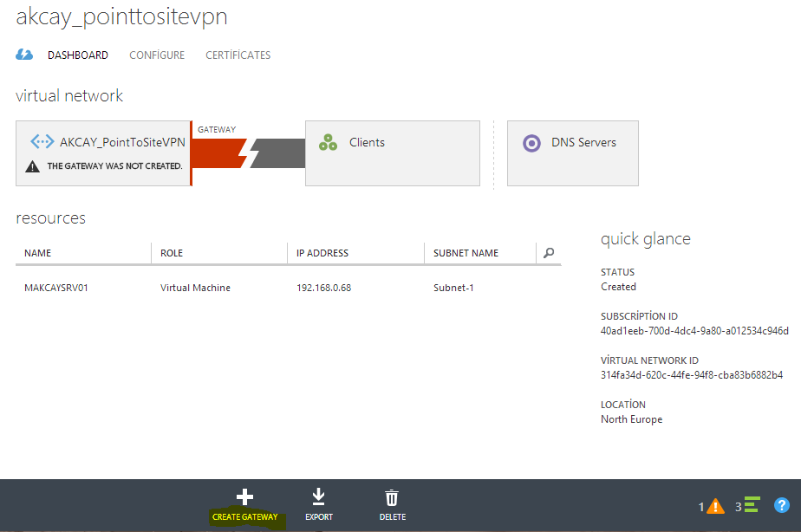The height and width of the screenshot is (532, 801).
Task: Click the DELETE trash icon
Action: 392,498
